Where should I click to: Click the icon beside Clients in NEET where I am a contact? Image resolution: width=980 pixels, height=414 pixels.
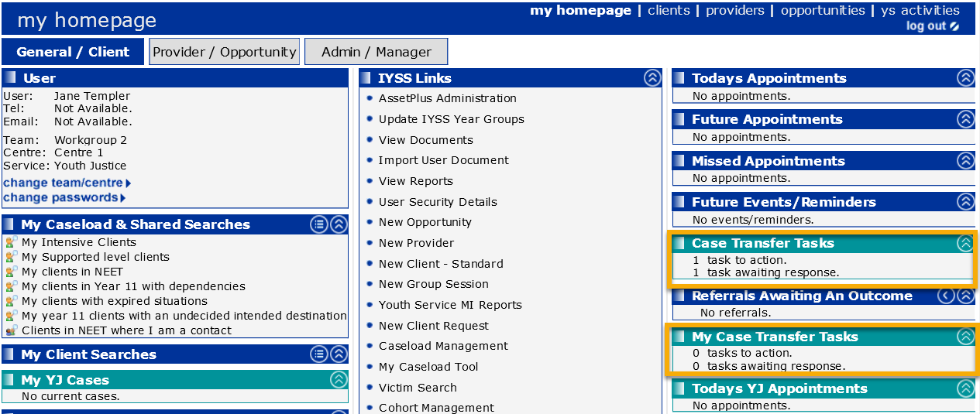pos(11,330)
